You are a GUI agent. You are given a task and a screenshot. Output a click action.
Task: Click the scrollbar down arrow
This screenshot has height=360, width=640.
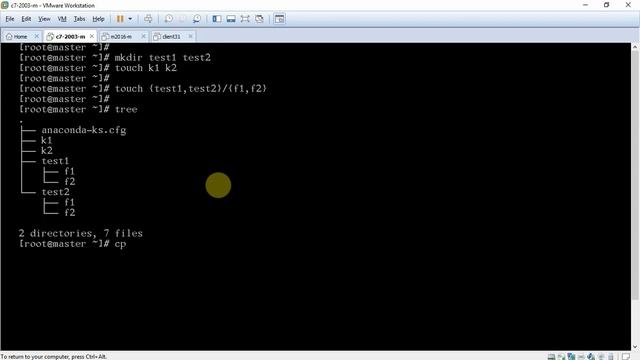click(635, 347)
